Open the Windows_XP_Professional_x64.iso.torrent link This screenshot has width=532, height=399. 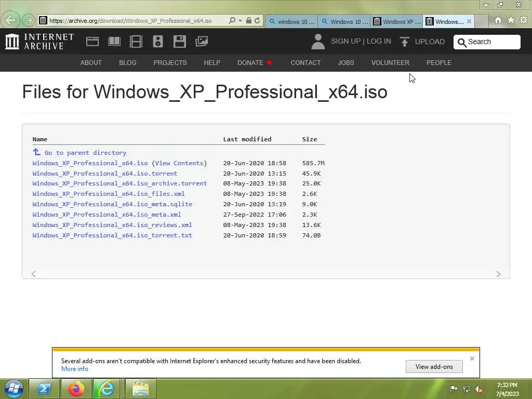click(105, 174)
